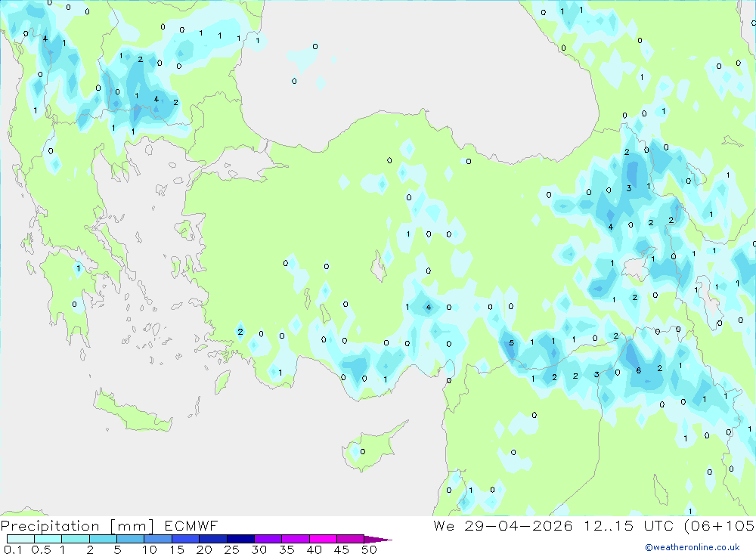Pick the 45–50 mm legend swatch

point(350,539)
